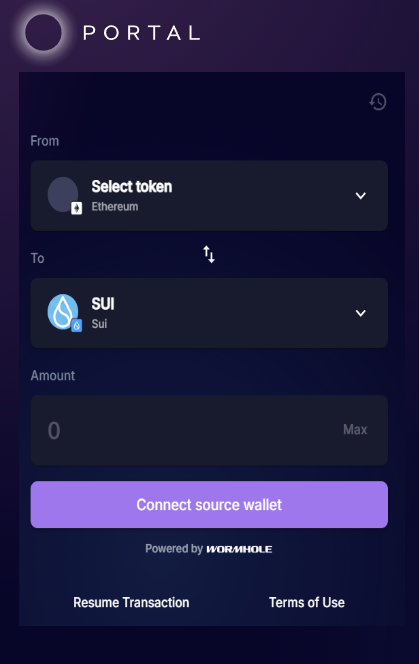Open the Resume Transaction link
419x664 pixels.
(x=131, y=602)
